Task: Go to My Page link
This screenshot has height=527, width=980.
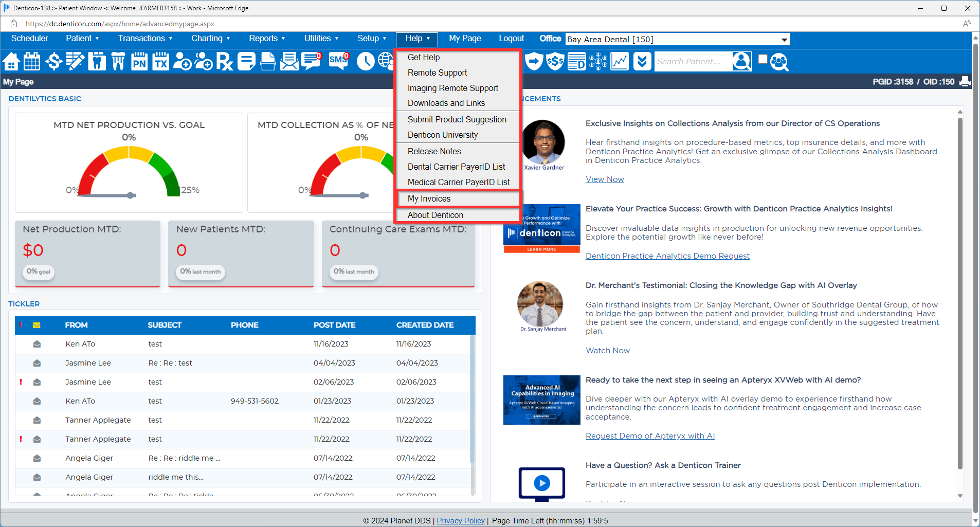Action: click(465, 39)
